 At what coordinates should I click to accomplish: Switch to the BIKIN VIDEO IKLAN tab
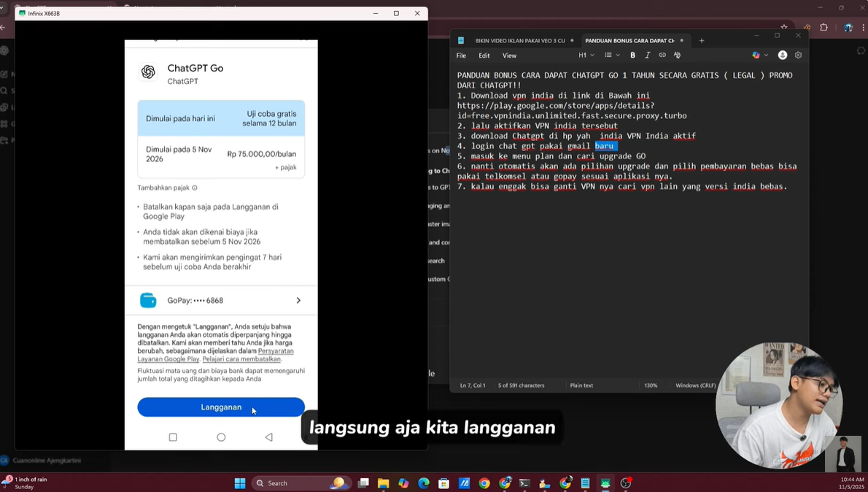(x=520, y=41)
